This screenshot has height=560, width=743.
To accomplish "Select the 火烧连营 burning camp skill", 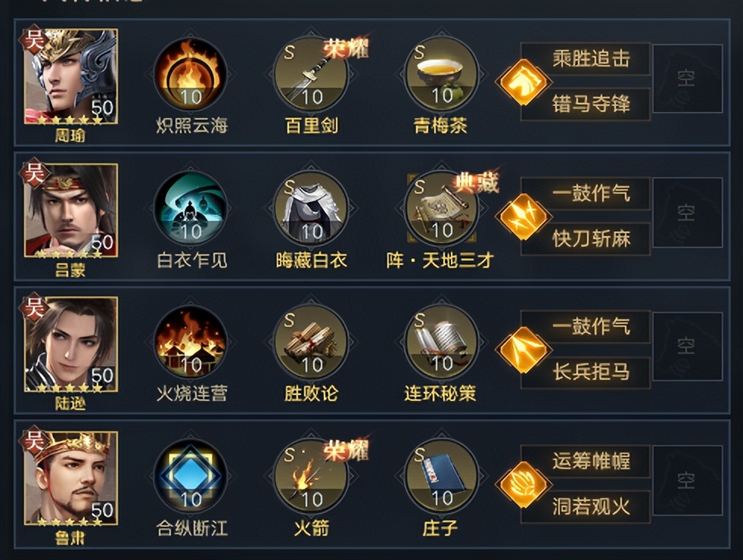I will 191,343.
